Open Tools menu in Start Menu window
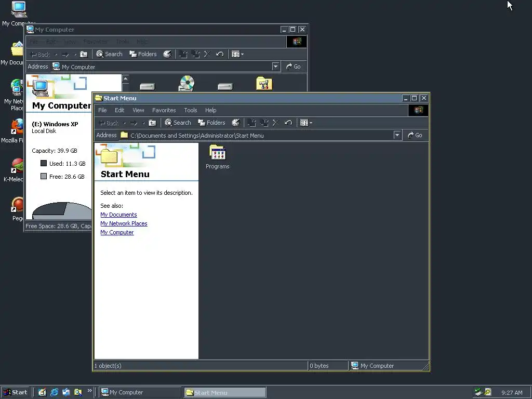This screenshot has height=399, width=532. click(190, 110)
